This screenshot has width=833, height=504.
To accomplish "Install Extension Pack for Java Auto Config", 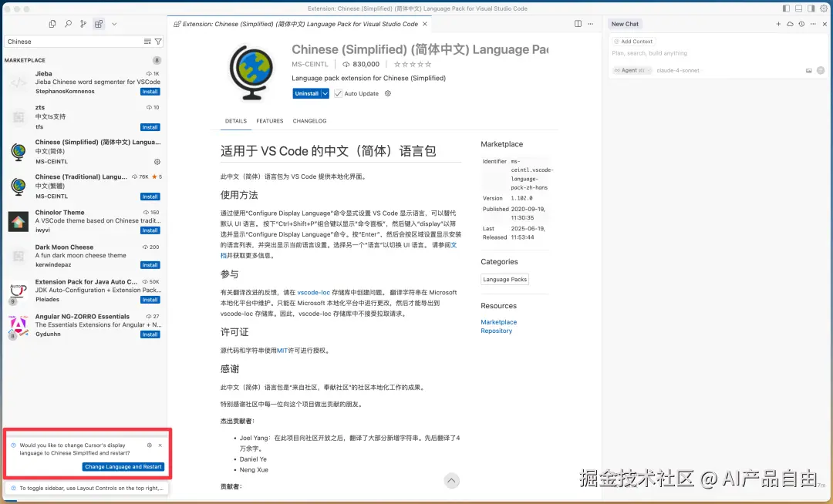I will pyautogui.click(x=150, y=300).
